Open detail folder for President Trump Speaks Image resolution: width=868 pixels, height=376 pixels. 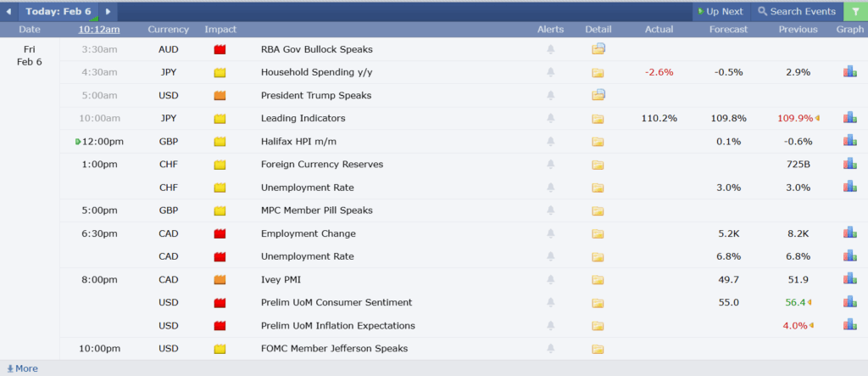click(598, 95)
